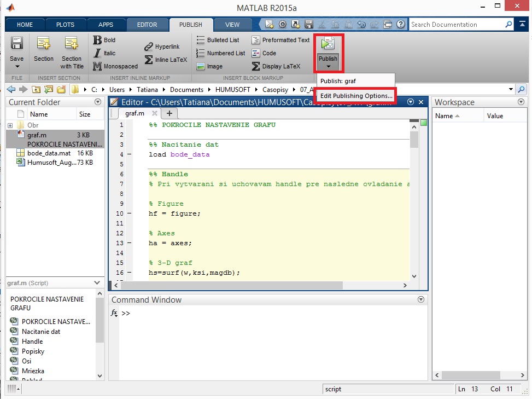Screen dimensions: 532x399
Task: Open a new editor tab with plus button
Action: point(169,113)
